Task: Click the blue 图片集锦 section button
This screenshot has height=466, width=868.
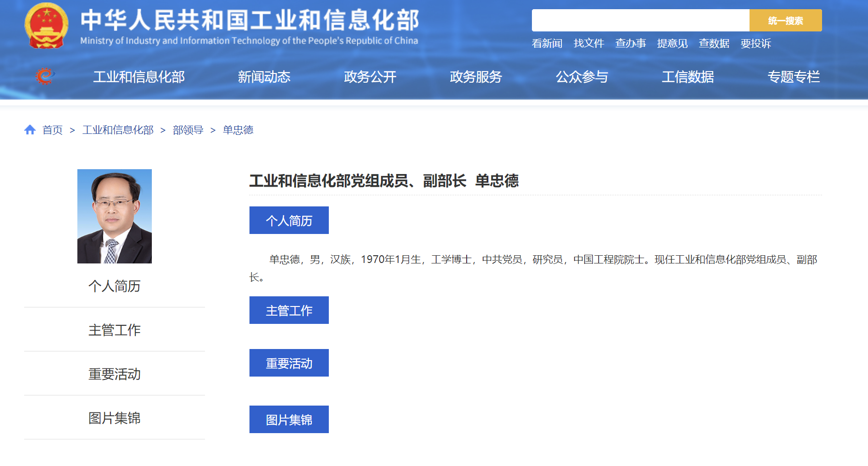Action: point(289,420)
